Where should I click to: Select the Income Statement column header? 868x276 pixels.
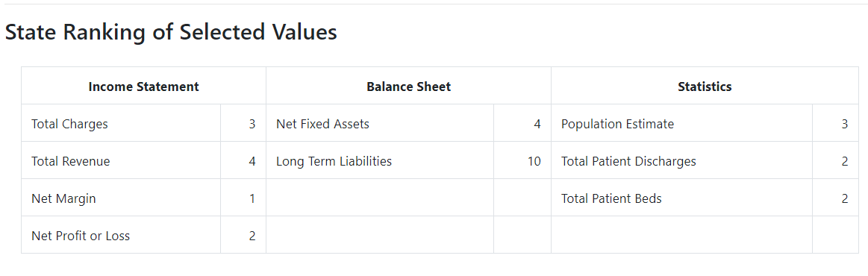143,87
